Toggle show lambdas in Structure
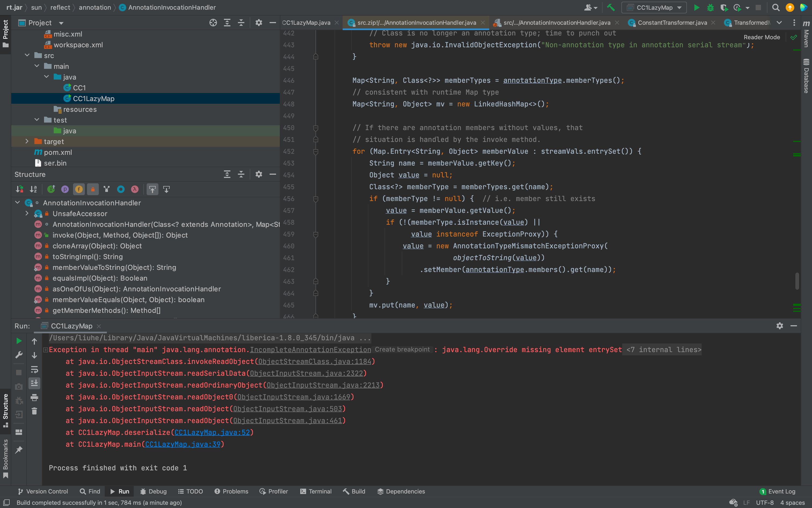Image resolution: width=812 pixels, height=508 pixels. point(135,189)
